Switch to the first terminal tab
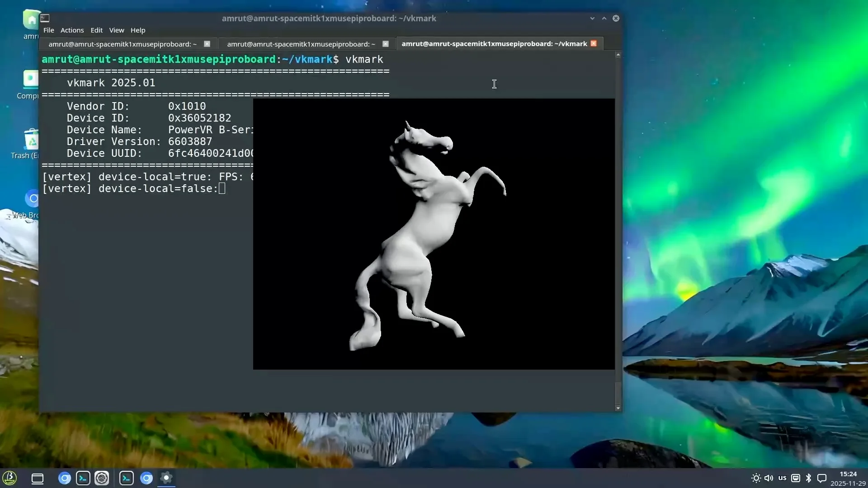 point(122,44)
